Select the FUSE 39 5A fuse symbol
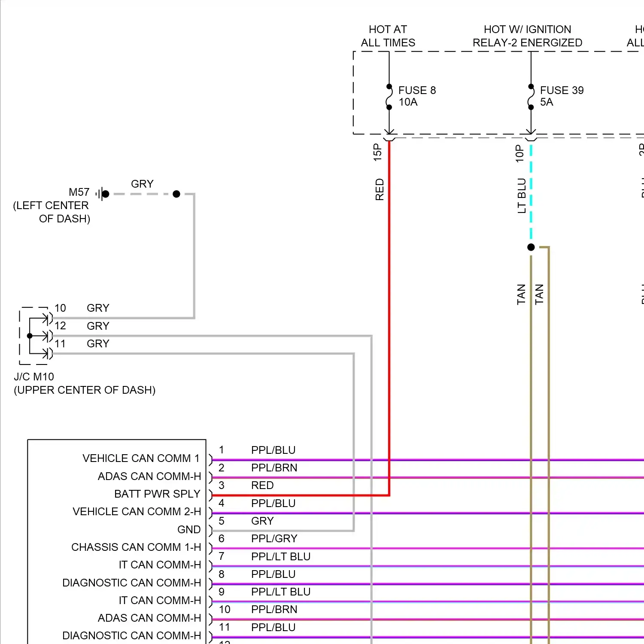The width and height of the screenshot is (644, 644). click(x=531, y=97)
